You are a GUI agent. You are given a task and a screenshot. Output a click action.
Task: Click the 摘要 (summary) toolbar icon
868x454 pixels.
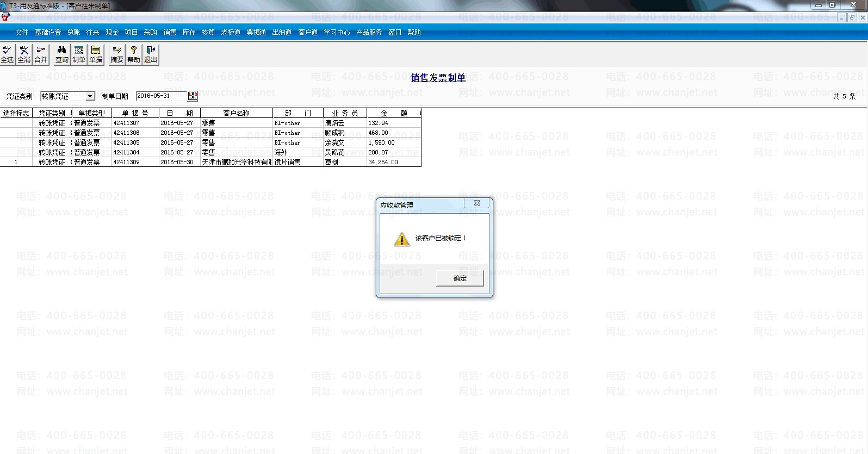pyautogui.click(x=117, y=54)
